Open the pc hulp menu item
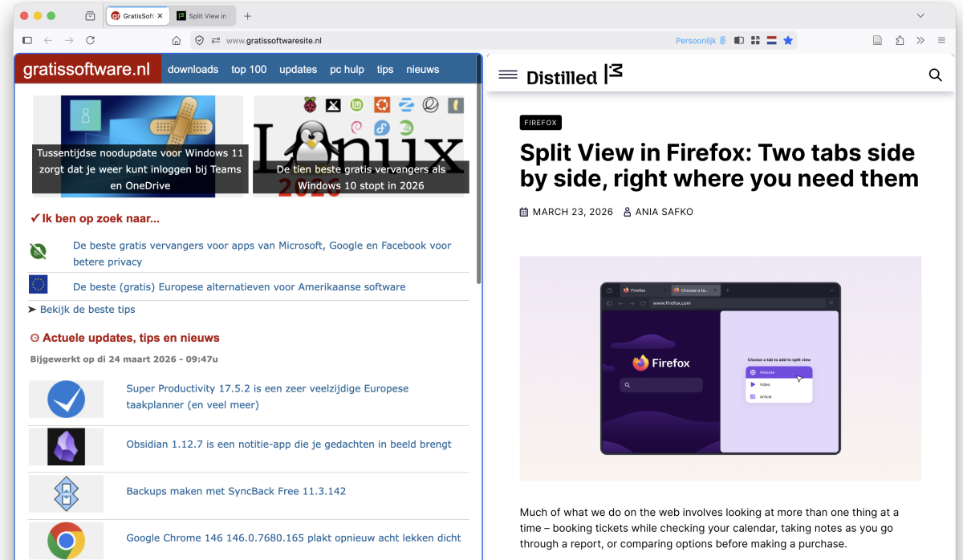The height and width of the screenshot is (560, 963). tap(347, 70)
